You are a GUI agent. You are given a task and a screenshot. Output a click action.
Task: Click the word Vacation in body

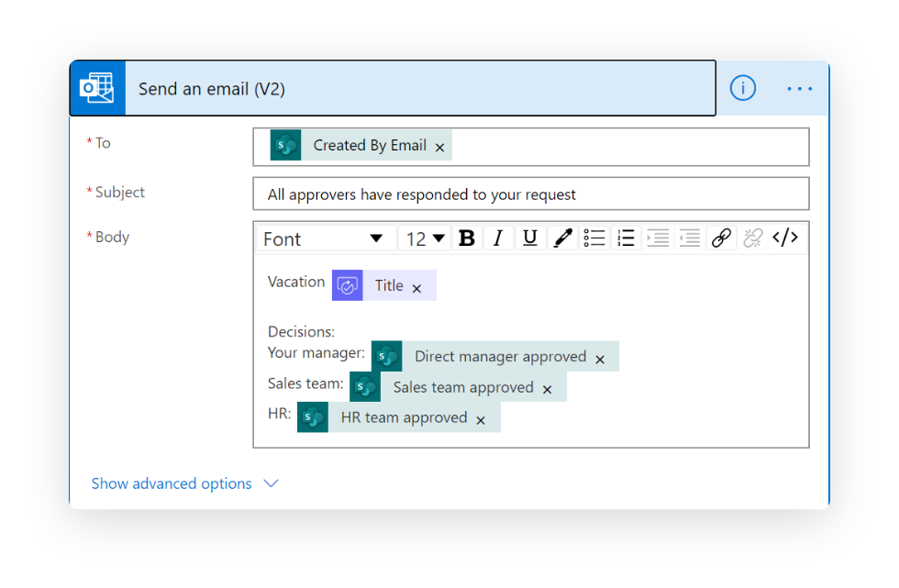click(295, 282)
